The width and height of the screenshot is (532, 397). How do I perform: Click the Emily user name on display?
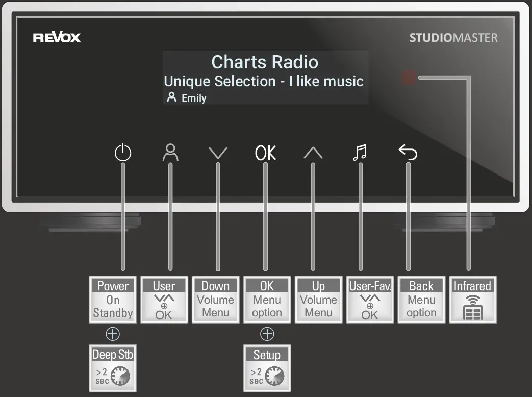(x=193, y=98)
